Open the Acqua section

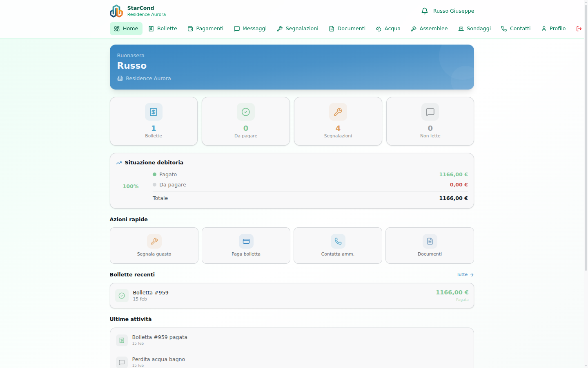(x=388, y=29)
